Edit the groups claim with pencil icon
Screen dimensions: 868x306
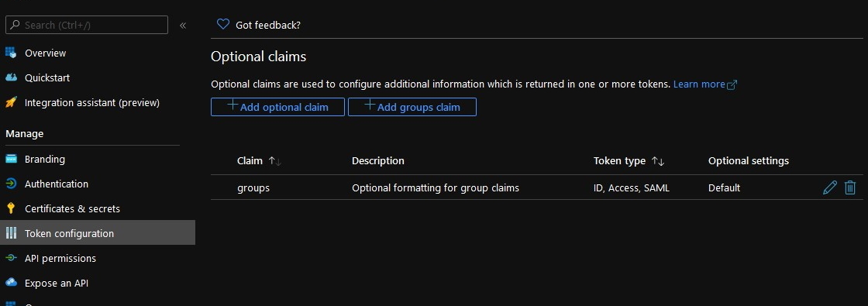pyautogui.click(x=830, y=187)
